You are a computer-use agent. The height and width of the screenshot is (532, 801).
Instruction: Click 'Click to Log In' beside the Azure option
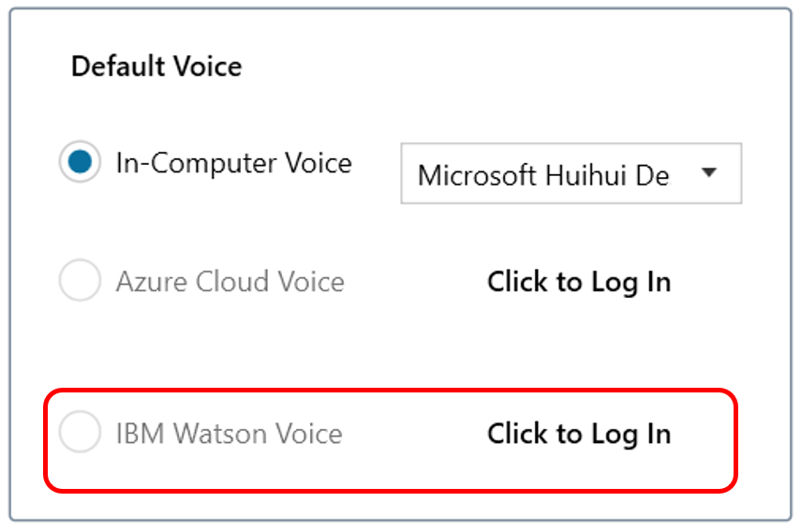coord(579,282)
